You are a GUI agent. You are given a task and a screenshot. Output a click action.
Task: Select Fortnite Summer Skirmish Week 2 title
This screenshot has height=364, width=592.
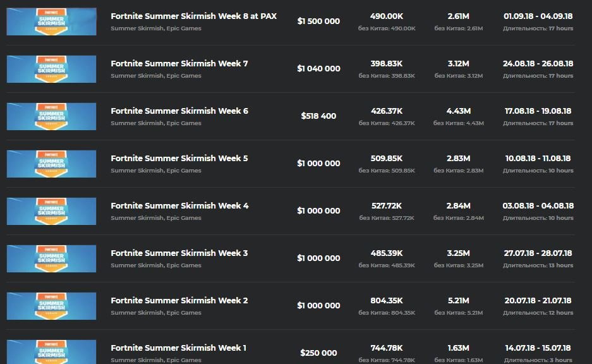tap(179, 300)
